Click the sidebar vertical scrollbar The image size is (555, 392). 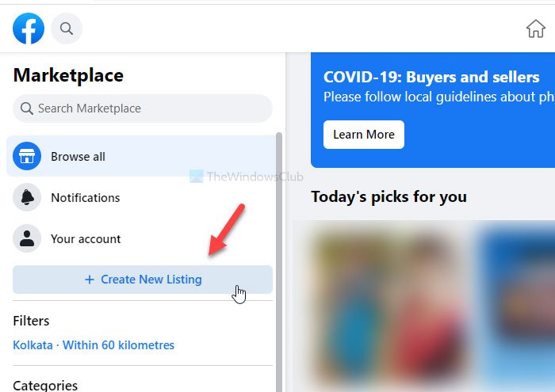point(278,238)
